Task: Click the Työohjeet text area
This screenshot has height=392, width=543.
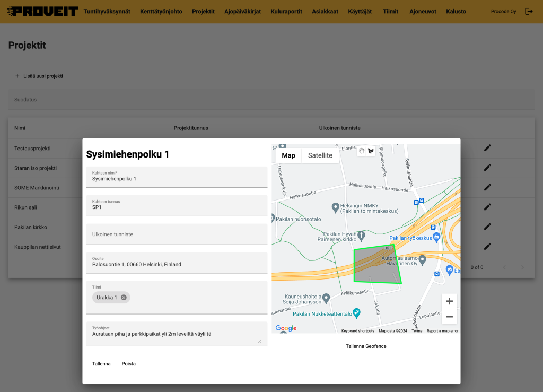Action: tap(177, 334)
